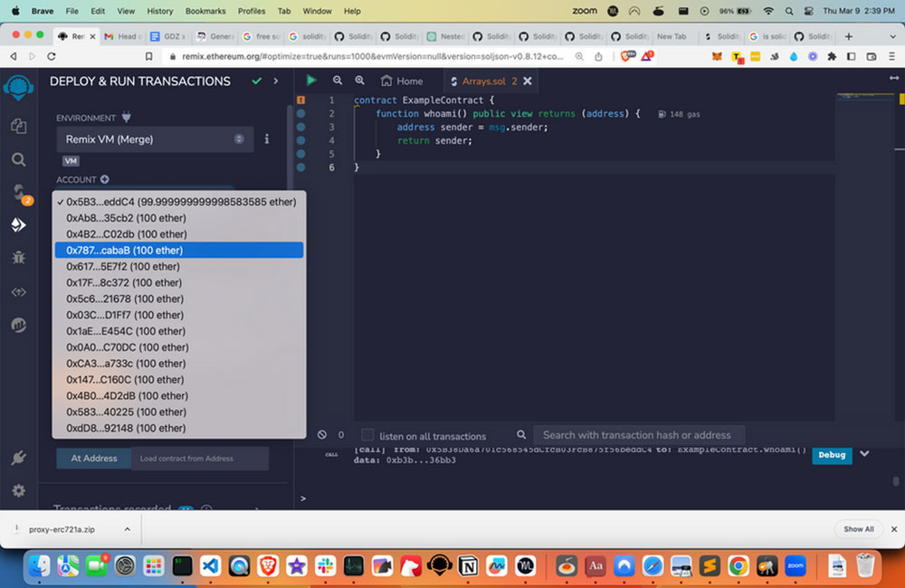The image size is (905, 588).
Task: Zoom out the editor font
Action: pyautogui.click(x=338, y=81)
